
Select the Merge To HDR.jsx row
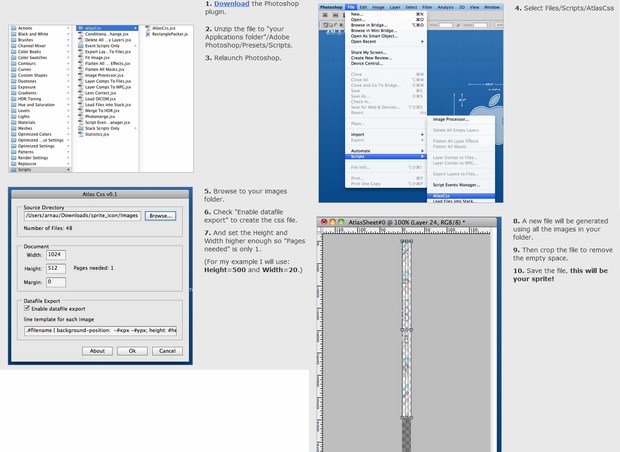point(107,111)
